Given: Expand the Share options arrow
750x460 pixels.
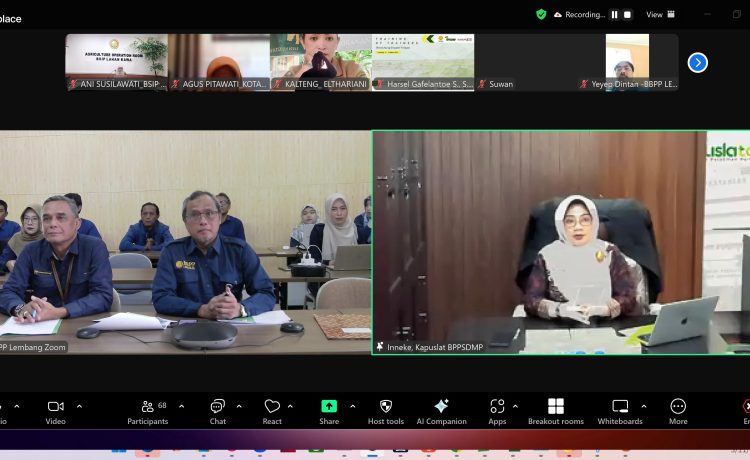Looking at the screenshot, I should [x=352, y=406].
